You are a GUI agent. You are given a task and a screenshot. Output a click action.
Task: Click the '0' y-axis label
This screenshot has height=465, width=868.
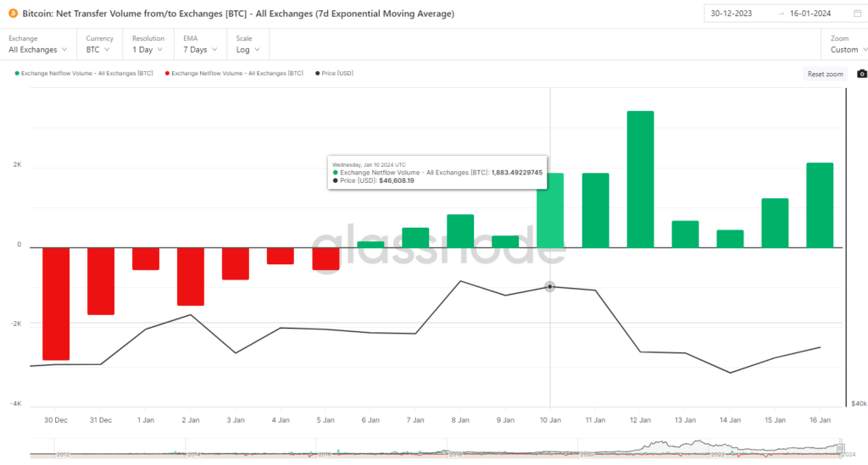point(19,245)
